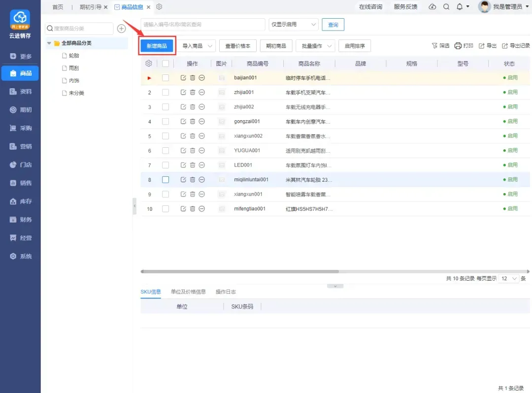Switch to 操作日志 tab
532x393 pixels.
click(x=226, y=292)
